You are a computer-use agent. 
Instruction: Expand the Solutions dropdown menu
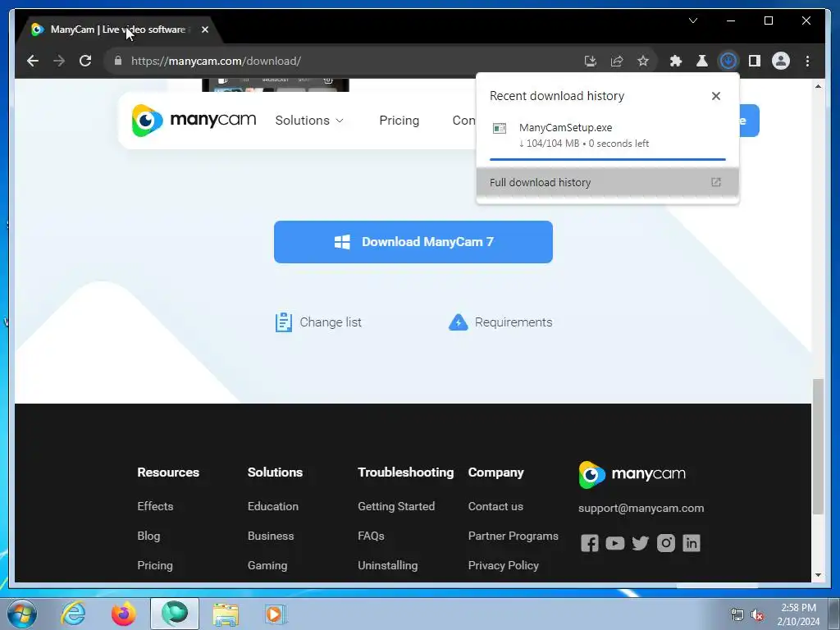coord(309,121)
